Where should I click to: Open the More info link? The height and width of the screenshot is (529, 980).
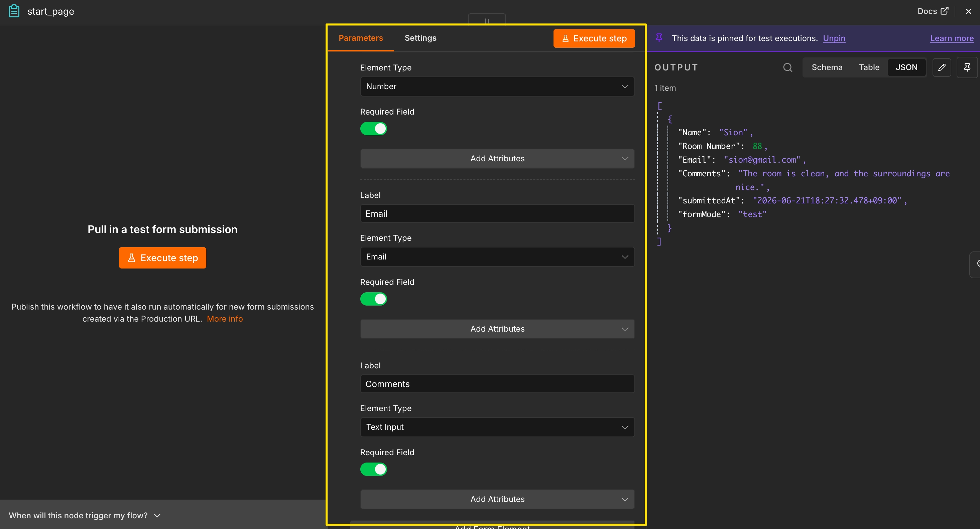pyautogui.click(x=225, y=319)
